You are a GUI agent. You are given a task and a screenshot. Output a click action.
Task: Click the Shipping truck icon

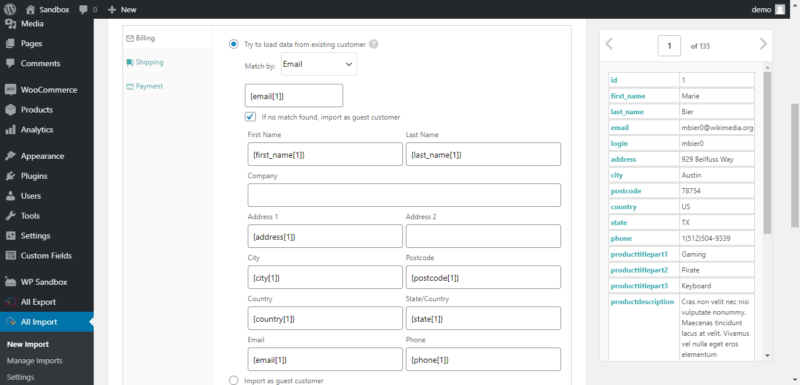click(130, 62)
